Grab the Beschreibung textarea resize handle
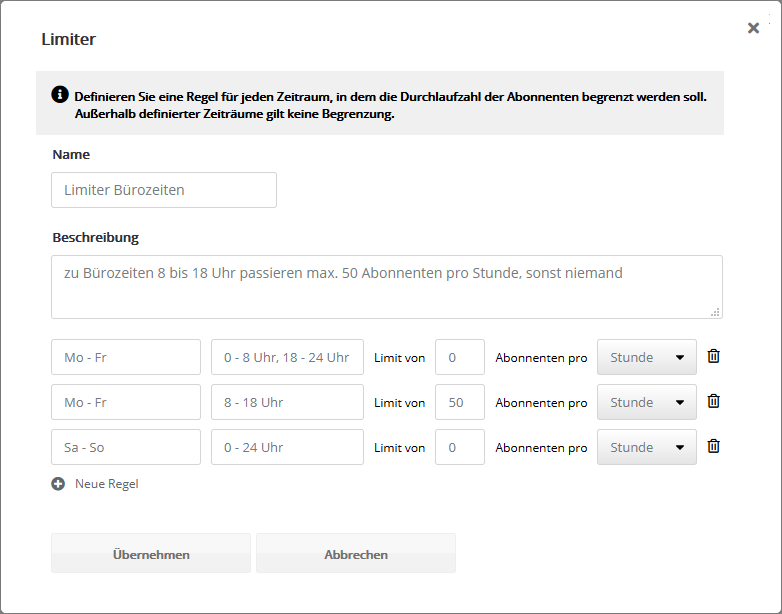 click(715, 312)
